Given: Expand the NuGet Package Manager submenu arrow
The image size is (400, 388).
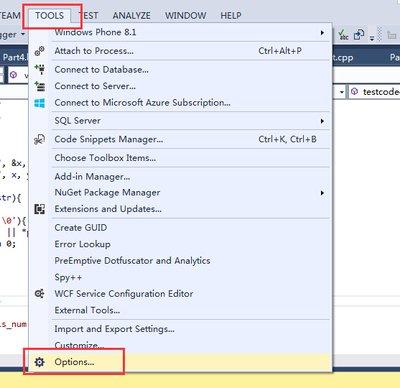Looking at the screenshot, I should 322,193.
